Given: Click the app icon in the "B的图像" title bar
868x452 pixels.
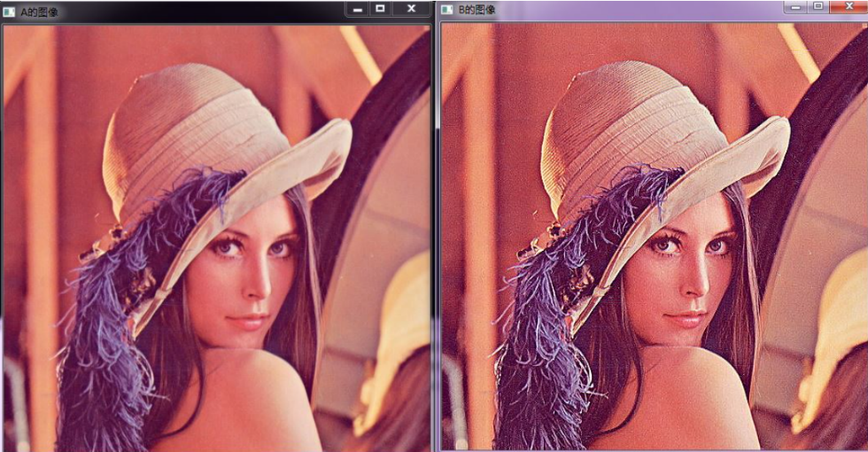Looking at the screenshot, I should pos(447,10).
